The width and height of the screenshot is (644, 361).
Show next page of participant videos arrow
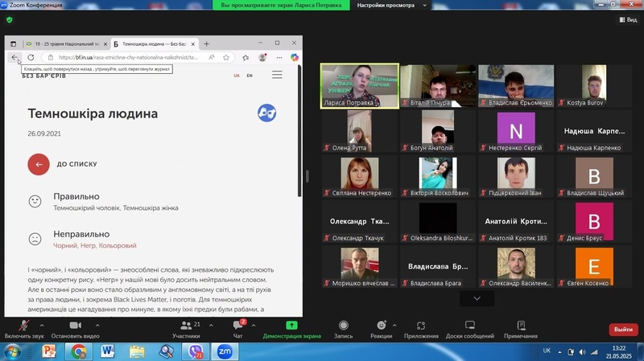pos(477,298)
